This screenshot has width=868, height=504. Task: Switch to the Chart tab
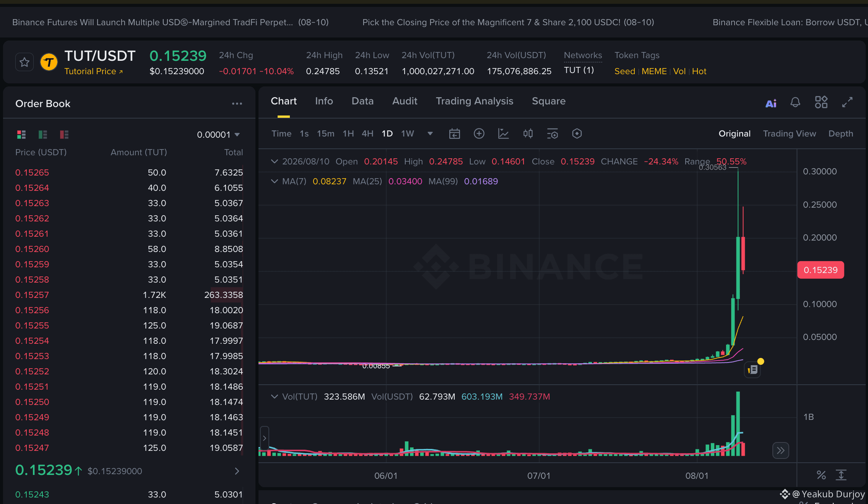click(x=284, y=101)
